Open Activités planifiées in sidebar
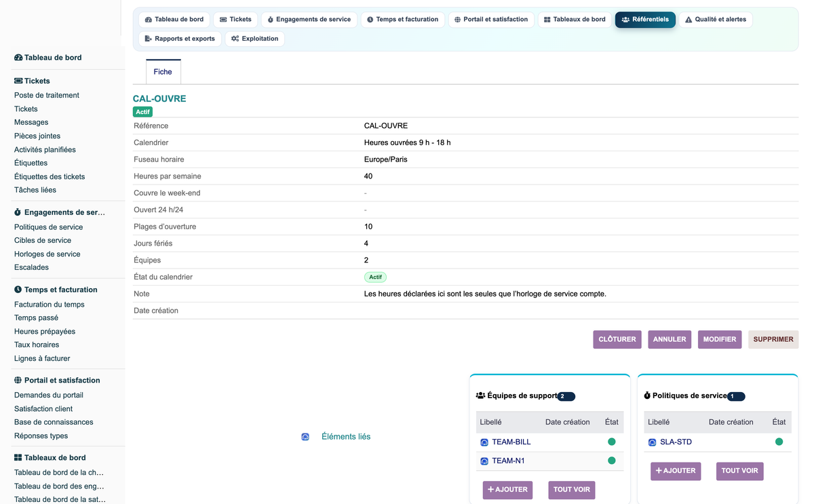The width and height of the screenshot is (814, 504). coord(45,150)
